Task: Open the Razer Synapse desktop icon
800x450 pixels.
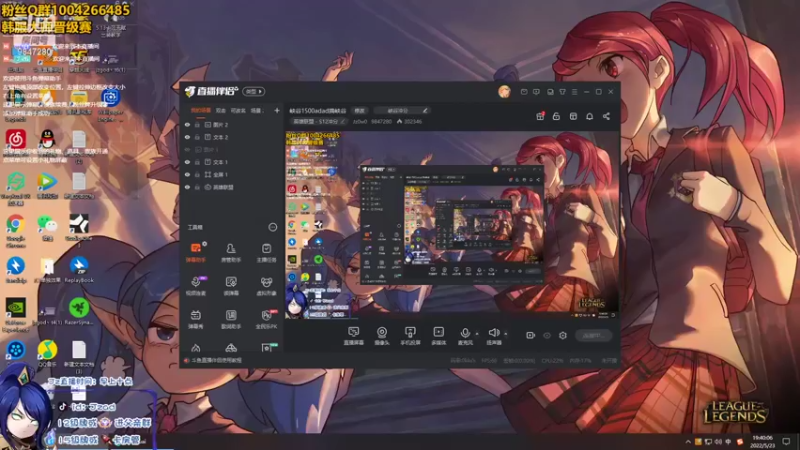Action: pyautogui.click(x=79, y=312)
